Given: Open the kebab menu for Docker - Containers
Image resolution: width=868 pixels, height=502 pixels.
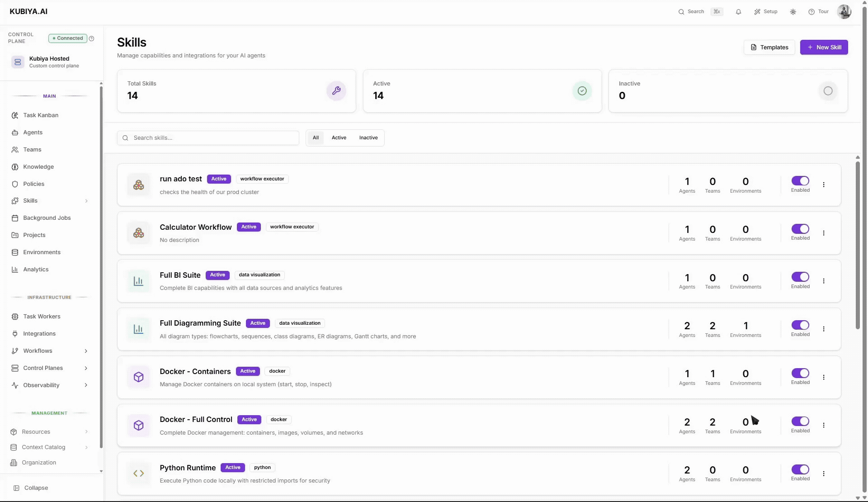Looking at the screenshot, I should point(824,377).
